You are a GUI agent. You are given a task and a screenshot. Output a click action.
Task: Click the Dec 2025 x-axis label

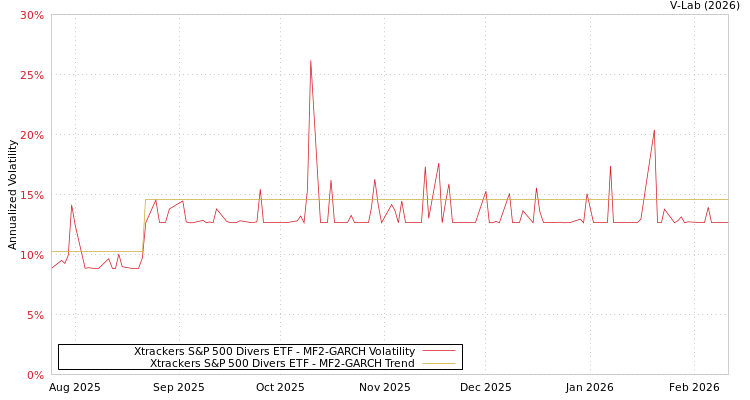485,388
